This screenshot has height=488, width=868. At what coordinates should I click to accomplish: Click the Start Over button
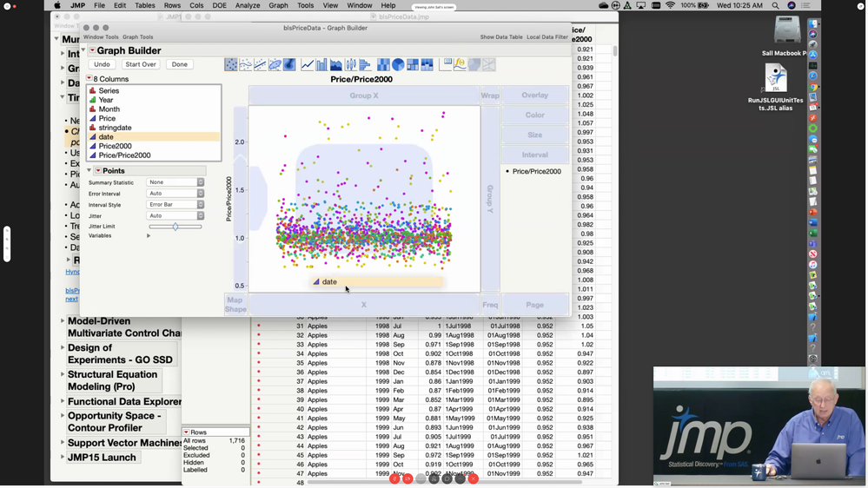click(x=141, y=64)
